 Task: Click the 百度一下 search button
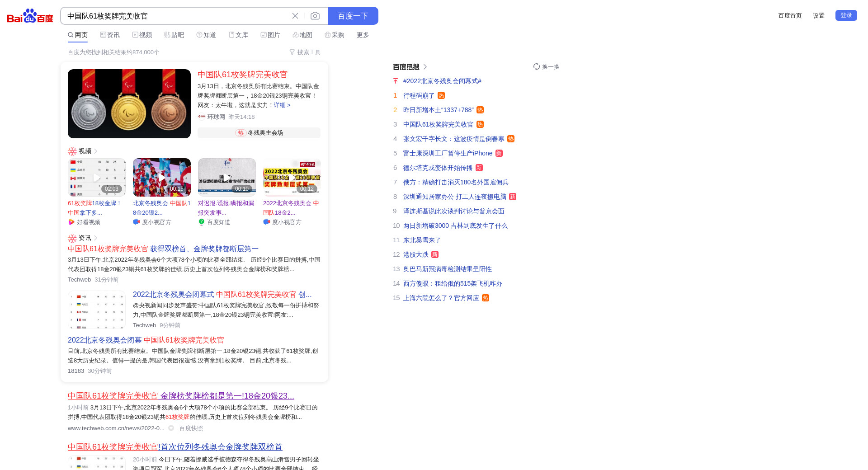(x=353, y=16)
